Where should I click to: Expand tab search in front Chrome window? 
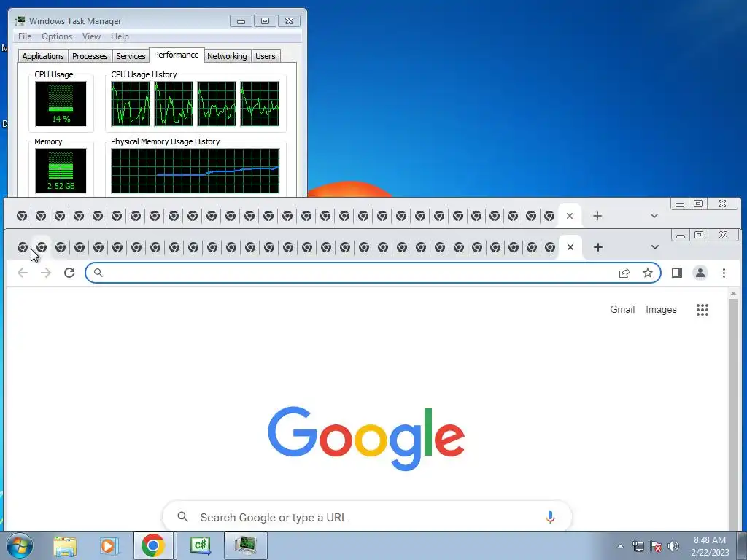(x=655, y=247)
